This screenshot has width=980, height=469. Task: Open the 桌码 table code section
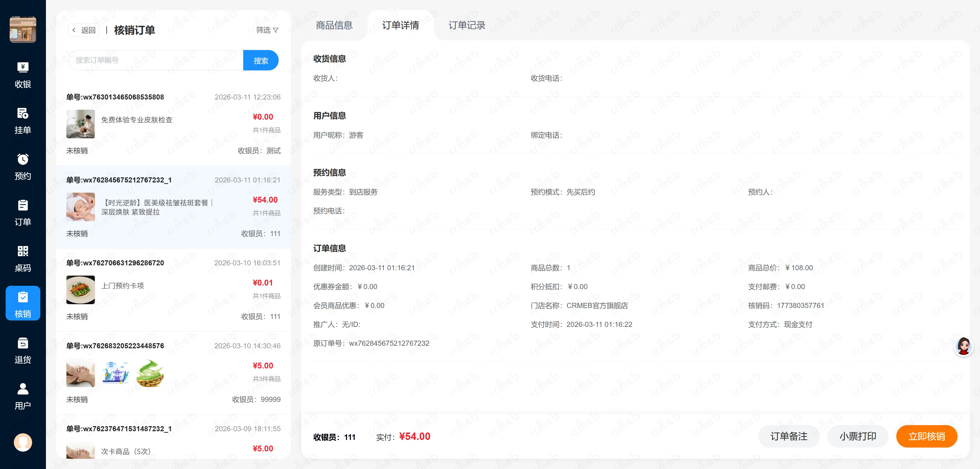click(23, 259)
